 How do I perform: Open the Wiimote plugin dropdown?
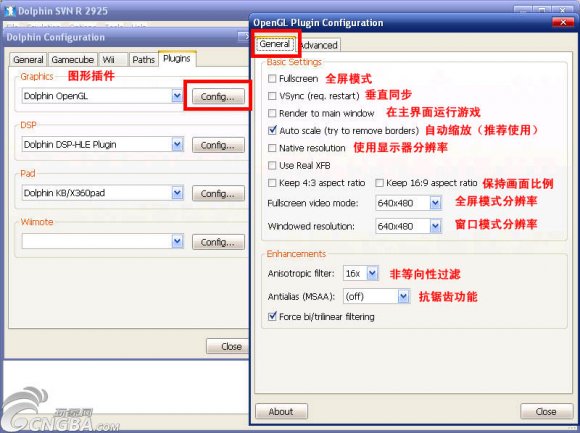pyautogui.click(x=177, y=241)
